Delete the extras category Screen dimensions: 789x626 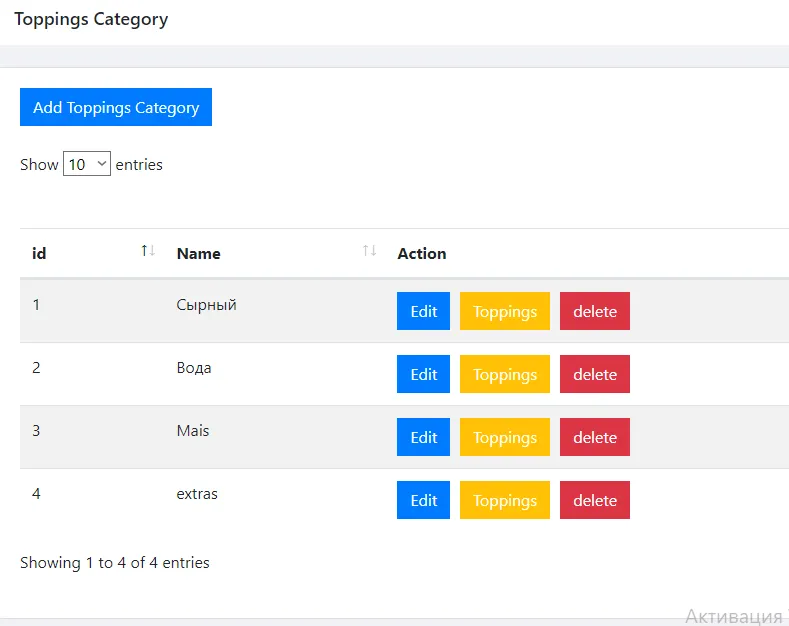[595, 500]
